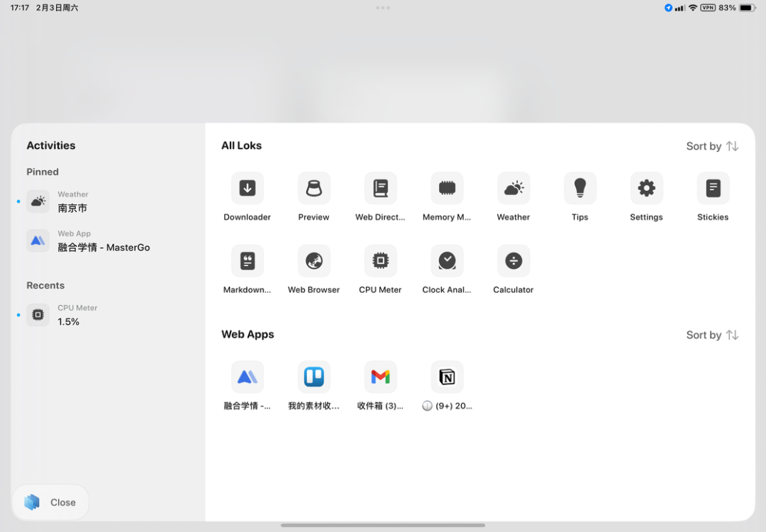This screenshot has height=532, width=766.
Task: Tap the Wi-Fi icon in status bar
Action: click(x=693, y=8)
